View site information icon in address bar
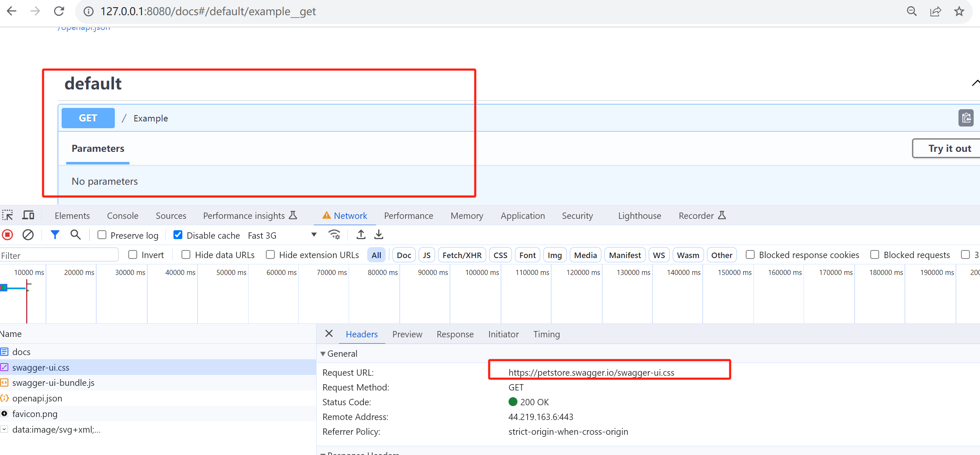Image resolution: width=980 pixels, height=455 pixels. [89, 11]
